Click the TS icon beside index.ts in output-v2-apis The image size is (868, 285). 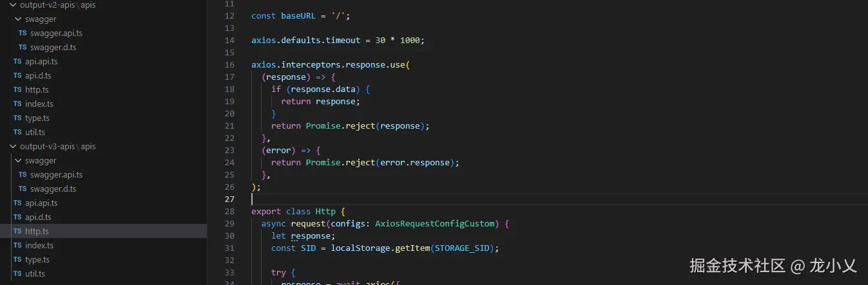17,104
